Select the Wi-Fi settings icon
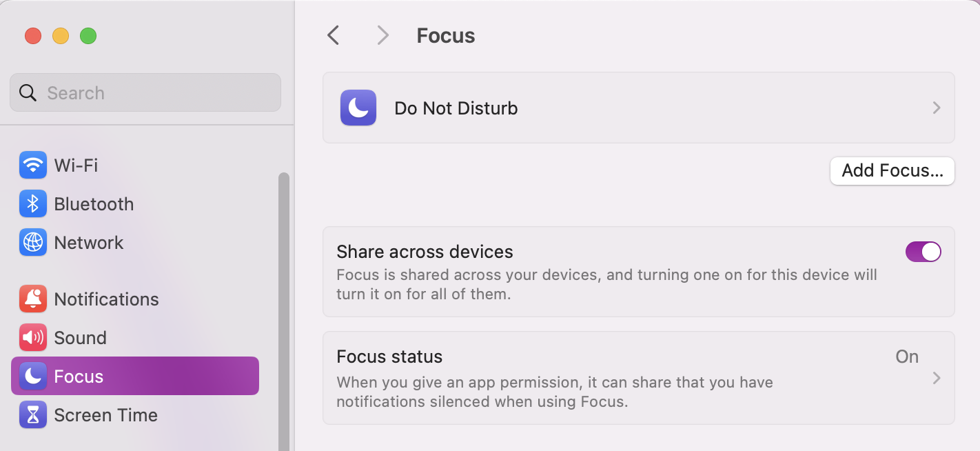This screenshot has height=451, width=980. pos(32,165)
